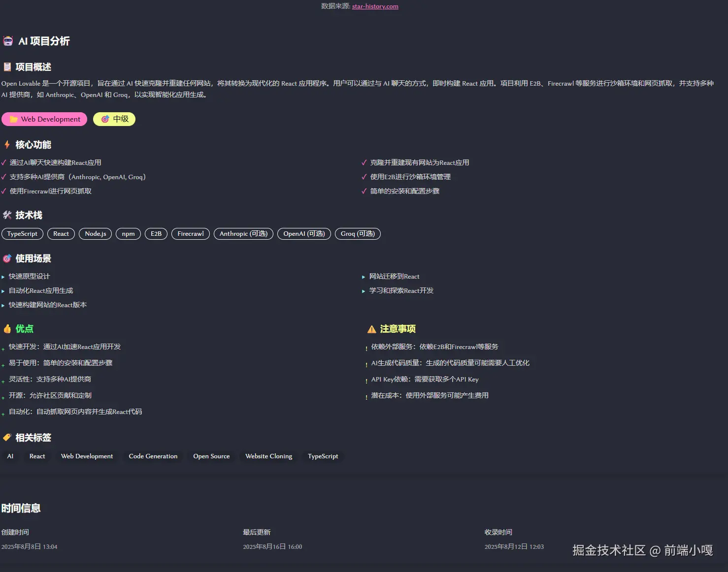Viewport: 728px width, 572px height.
Task: Click the Website Cloning tag
Action: (269, 456)
